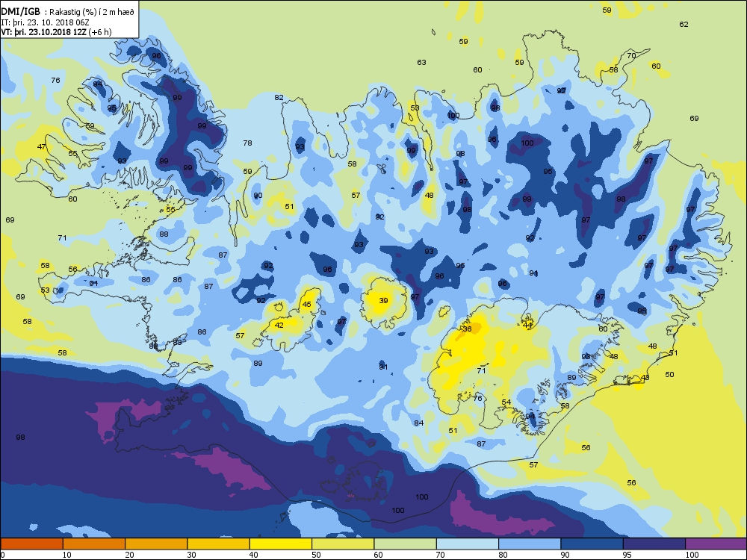Viewport: 747px width, 560px height.
Task: Click the map value '36' in the yellow area
Action: coord(468,329)
